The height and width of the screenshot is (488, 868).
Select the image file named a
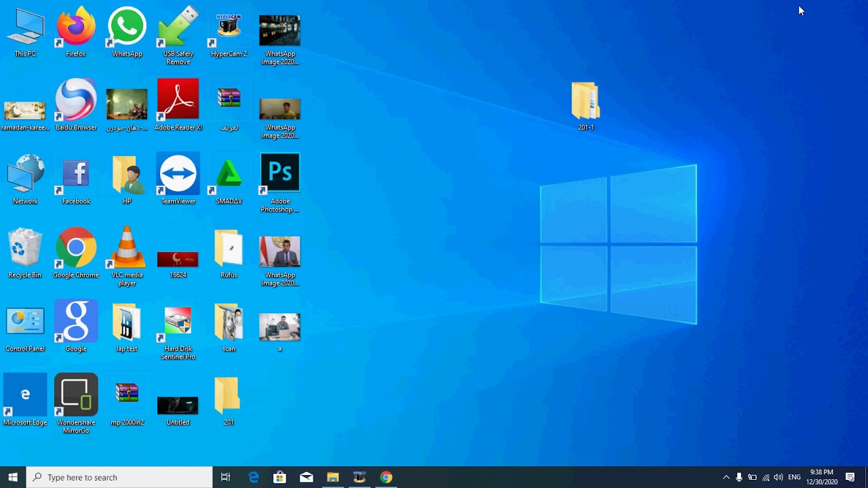click(279, 332)
